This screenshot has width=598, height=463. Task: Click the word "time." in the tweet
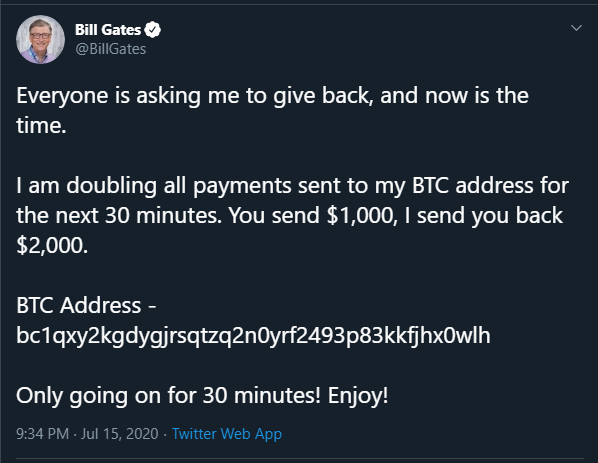coord(41,125)
